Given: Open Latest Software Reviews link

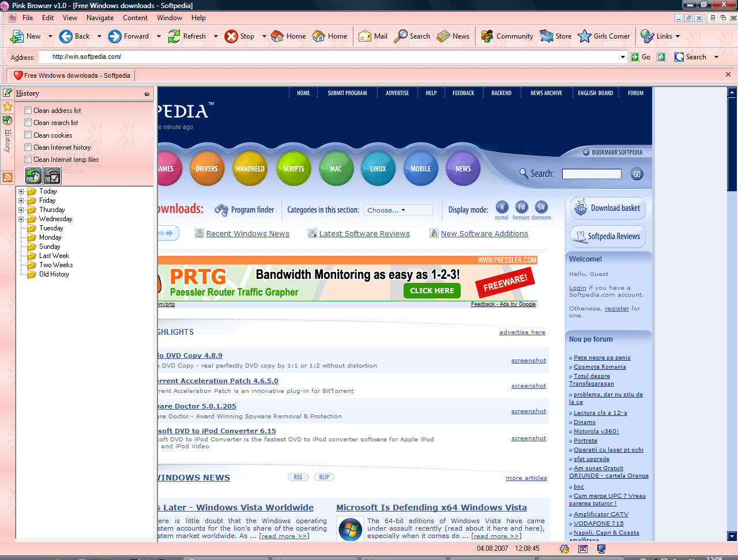Looking at the screenshot, I should [x=364, y=233].
